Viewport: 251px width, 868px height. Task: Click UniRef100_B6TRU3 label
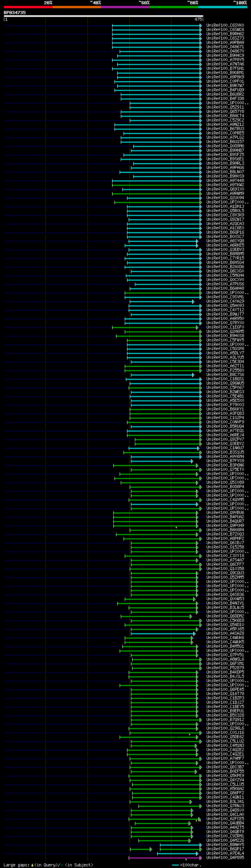point(225,129)
